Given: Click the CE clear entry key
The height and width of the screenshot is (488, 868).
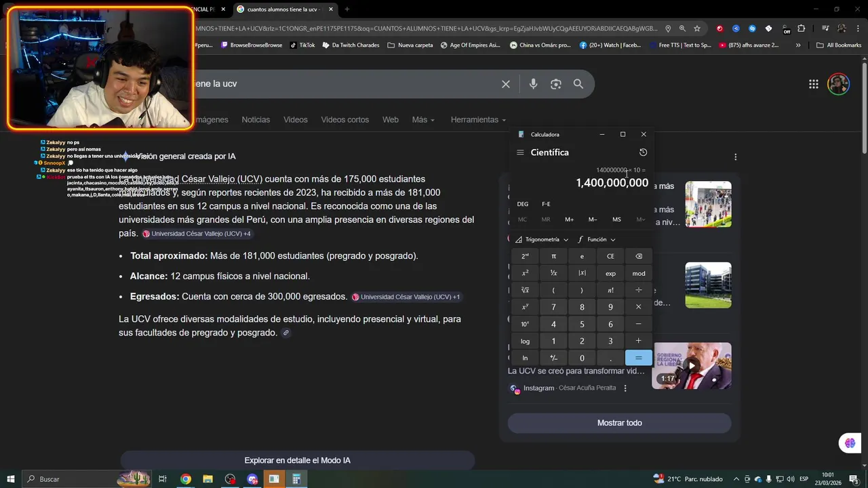Looking at the screenshot, I should tap(610, 256).
